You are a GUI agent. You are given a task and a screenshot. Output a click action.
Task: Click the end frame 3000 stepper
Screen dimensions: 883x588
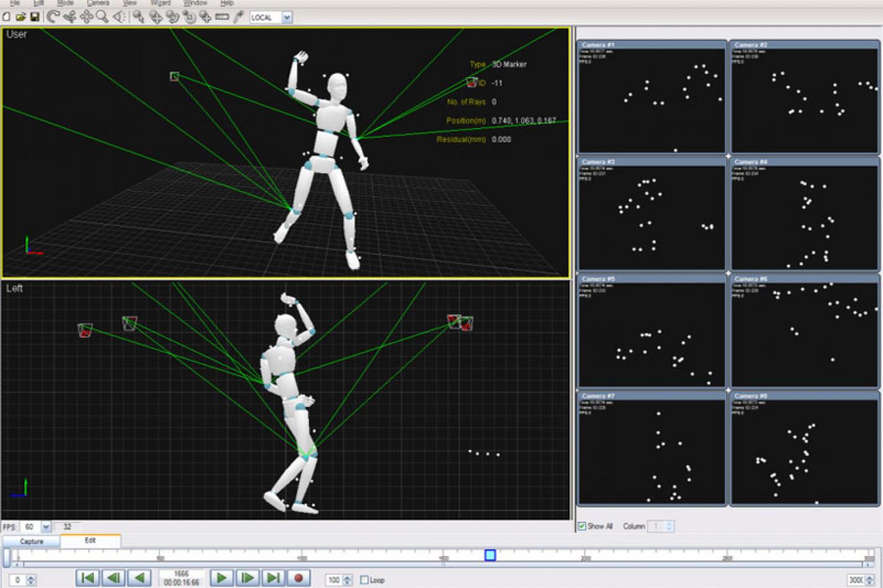tap(869, 580)
